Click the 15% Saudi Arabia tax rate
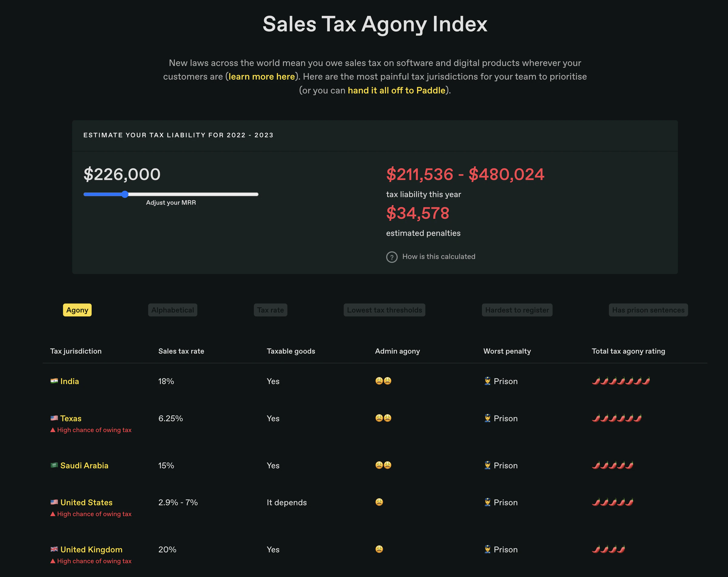The width and height of the screenshot is (728, 577). click(x=166, y=465)
